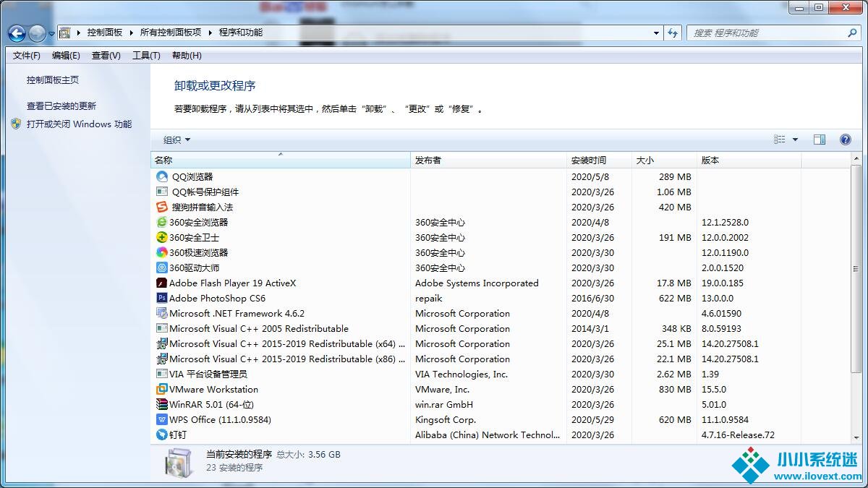868x488 pixels.
Task: Click the Adobe Flash Player 19 ActiveX icon
Action: pos(162,283)
